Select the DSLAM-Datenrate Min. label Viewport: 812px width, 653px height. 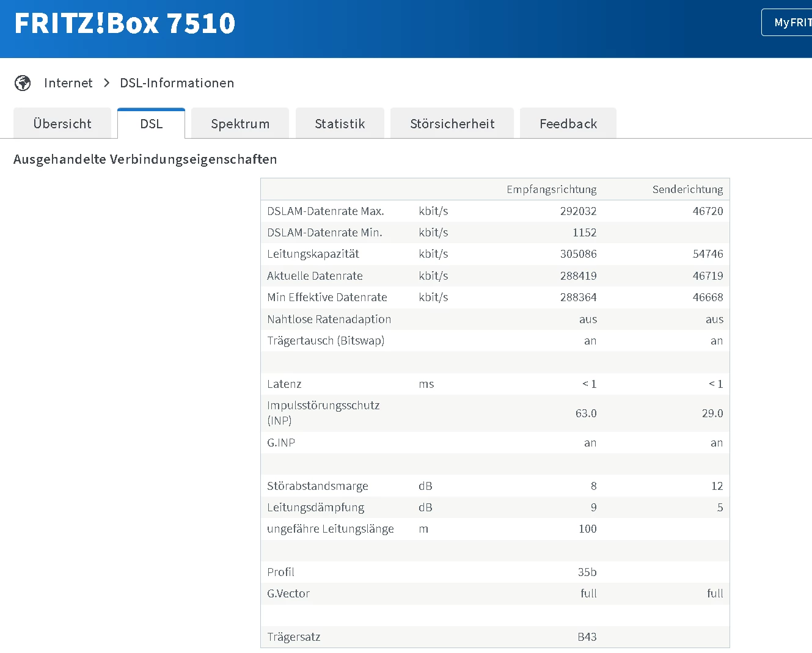click(324, 233)
